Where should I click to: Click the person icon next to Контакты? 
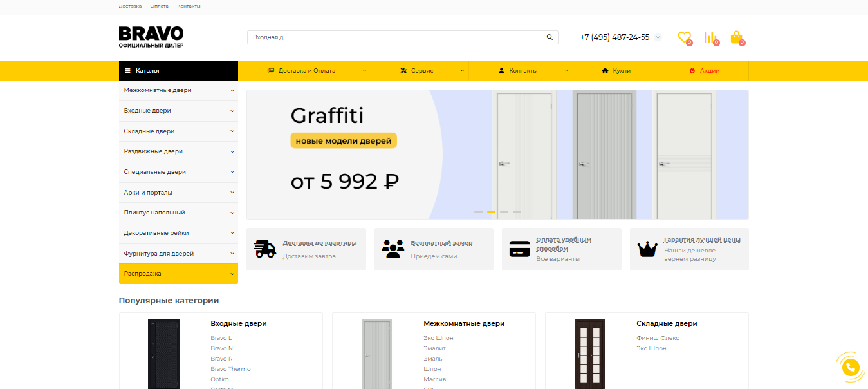(501, 71)
